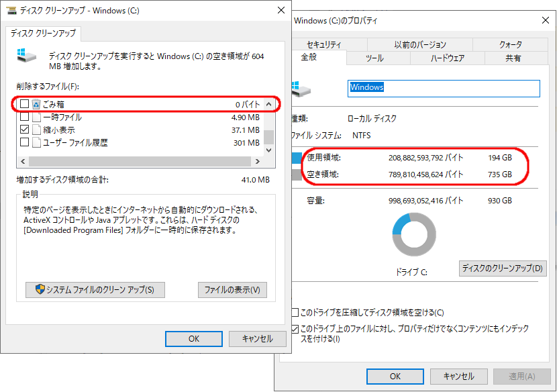Switch to the ハードウェア tab
This screenshot has height=392, width=557.
coord(447,58)
